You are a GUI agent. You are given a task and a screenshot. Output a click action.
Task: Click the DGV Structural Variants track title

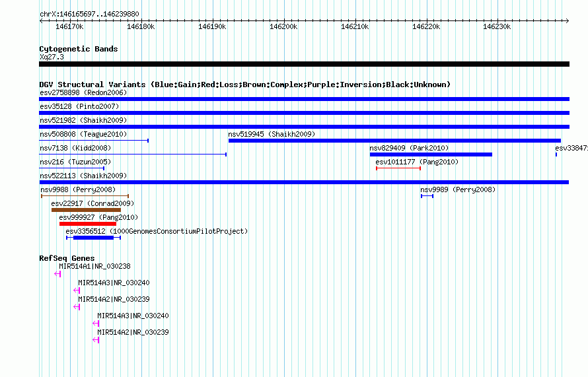(x=245, y=85)
